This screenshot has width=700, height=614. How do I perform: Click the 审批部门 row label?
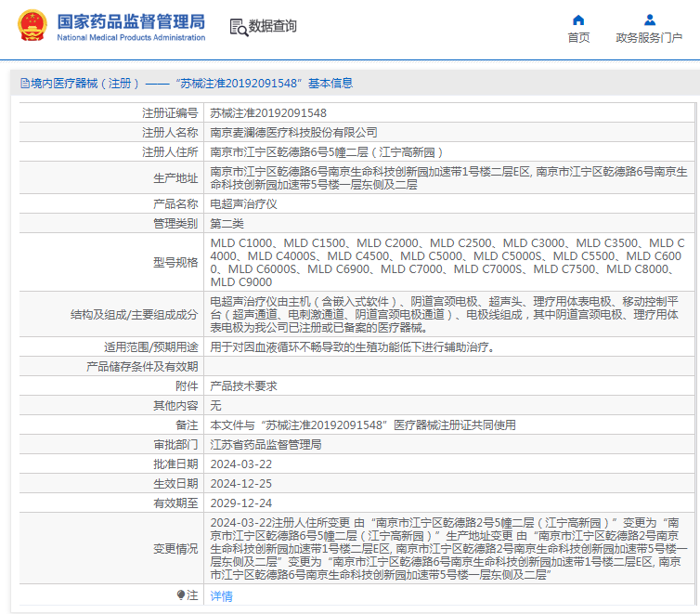coord(175,445)
